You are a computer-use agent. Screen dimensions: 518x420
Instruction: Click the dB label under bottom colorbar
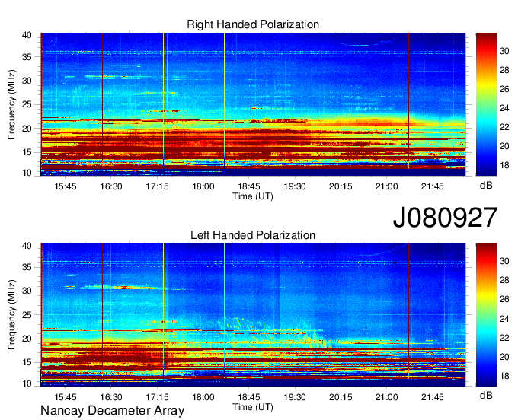486,395
